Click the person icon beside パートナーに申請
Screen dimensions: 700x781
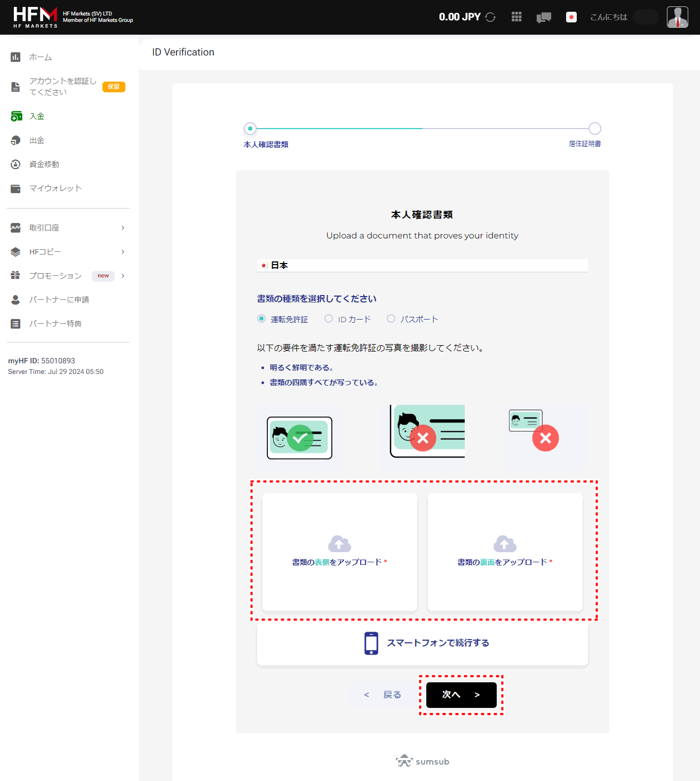(x=15, y=300)
